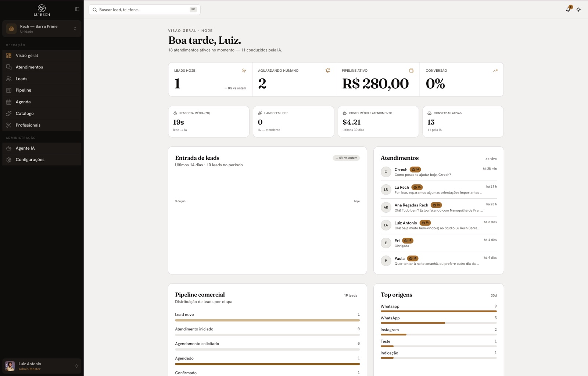Click the Conversas ativas inbox icon
This screenshot has height=376, width=588.
[x=429, y=113]
